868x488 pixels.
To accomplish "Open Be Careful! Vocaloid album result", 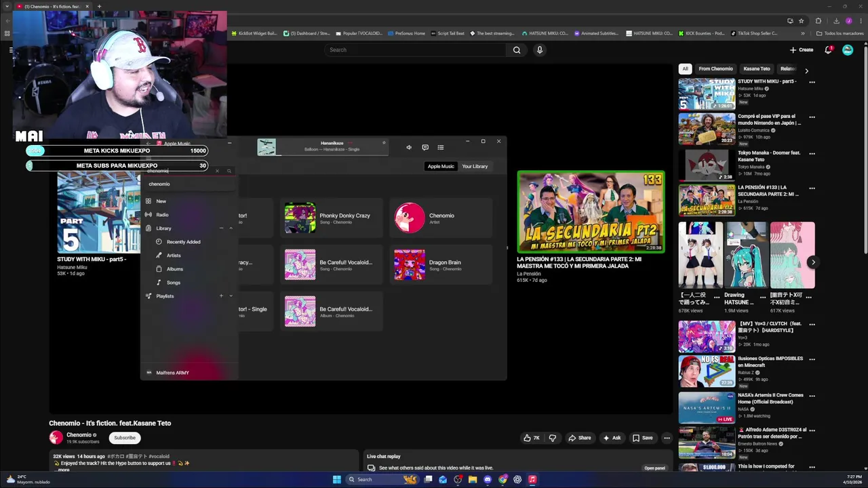I will tap(332, 311).
